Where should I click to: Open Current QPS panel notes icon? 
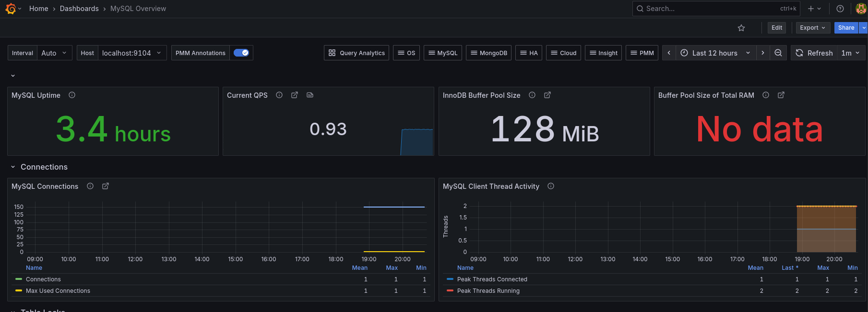(310, 95)
